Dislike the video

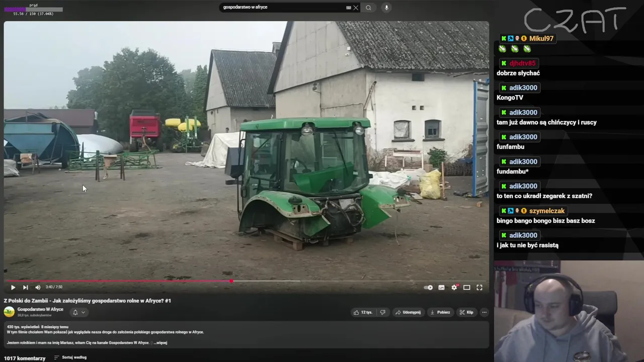click(x=382, y=312)
